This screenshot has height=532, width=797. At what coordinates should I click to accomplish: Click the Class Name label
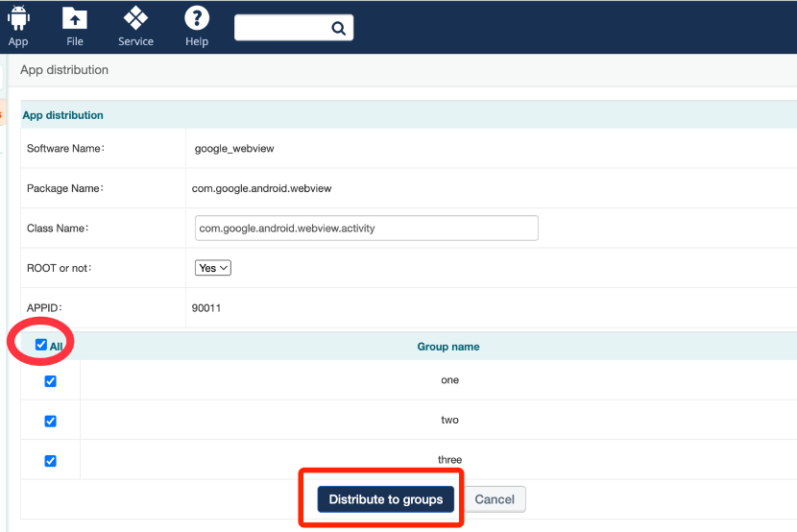point(58,229)
